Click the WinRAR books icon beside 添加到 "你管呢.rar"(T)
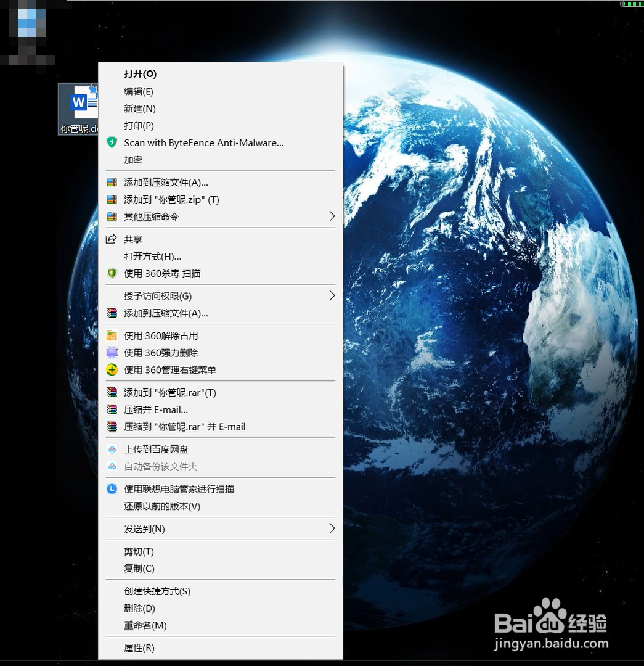Screen dimensions: 644x666 (x=112, y=392)
